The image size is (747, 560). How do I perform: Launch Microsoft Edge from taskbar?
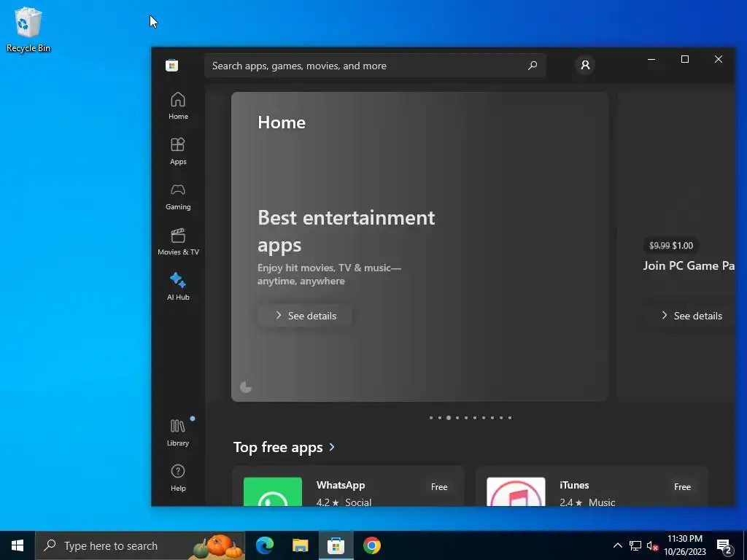click(264, 545)
